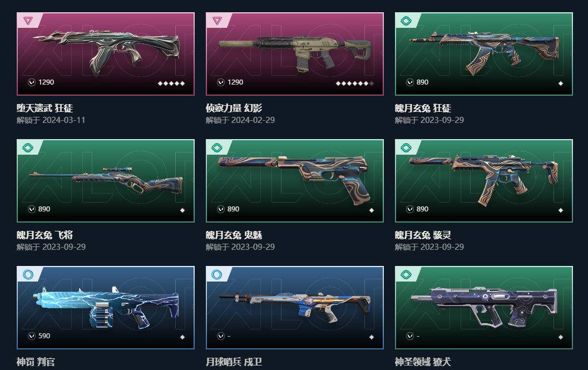Click the 神圣领域 獠犬 weapon image
This screenshot has width=588, height=370.
tap(484, 307)
